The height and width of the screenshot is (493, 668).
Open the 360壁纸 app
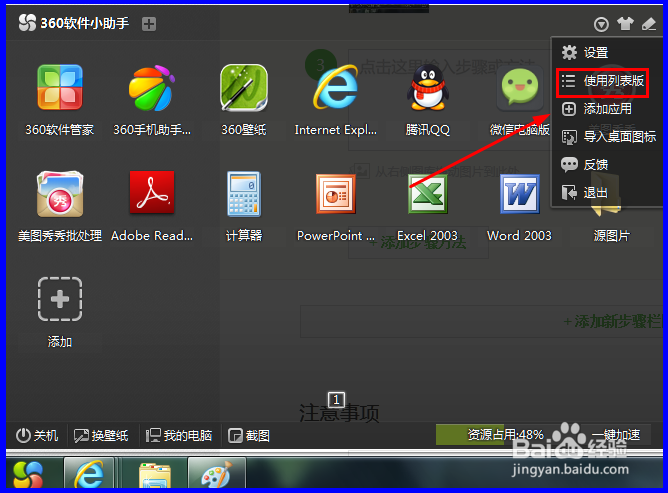(244, 87)
